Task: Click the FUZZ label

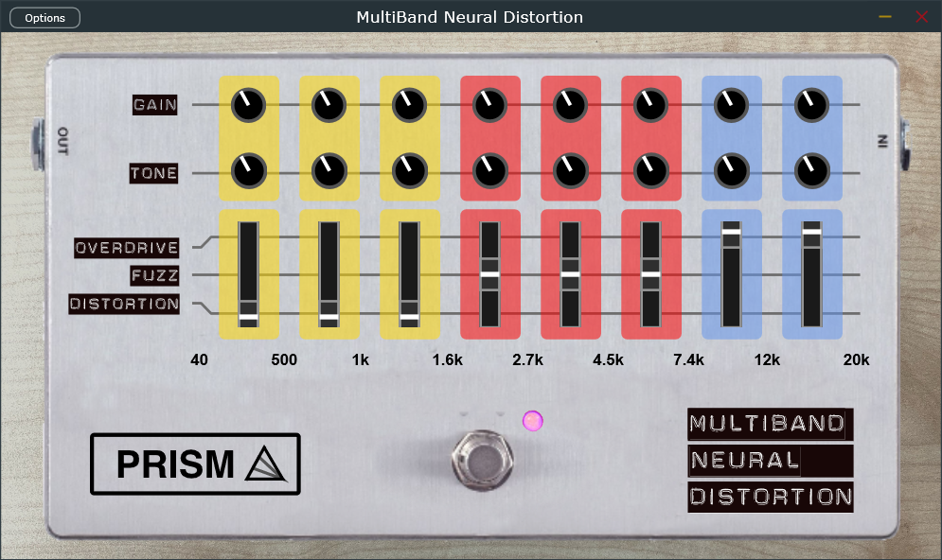Action: (154, 276)
